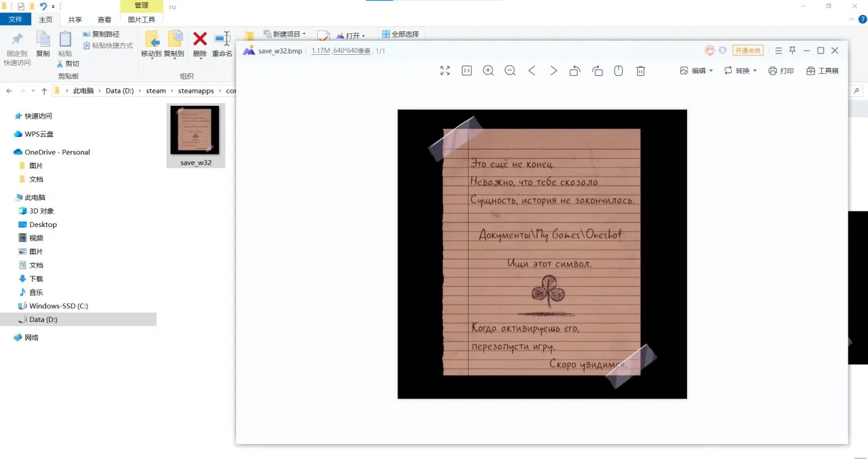Select the save_w32 file thumbnail

point(195,135)
